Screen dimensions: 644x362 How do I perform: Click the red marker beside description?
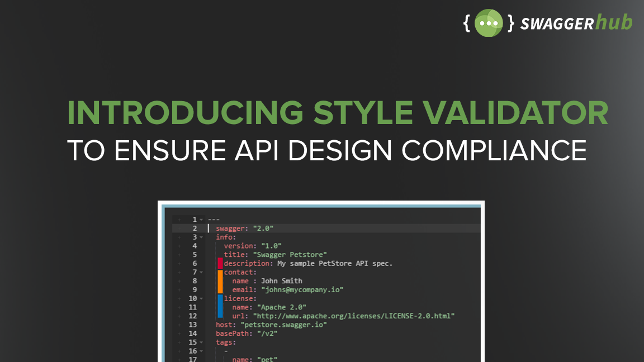(220, 263)
